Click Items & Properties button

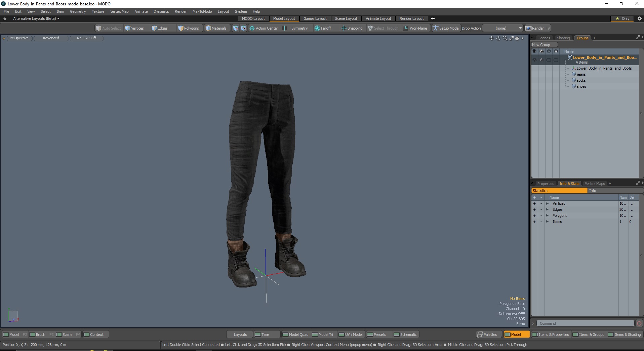[x=551, y=335]
